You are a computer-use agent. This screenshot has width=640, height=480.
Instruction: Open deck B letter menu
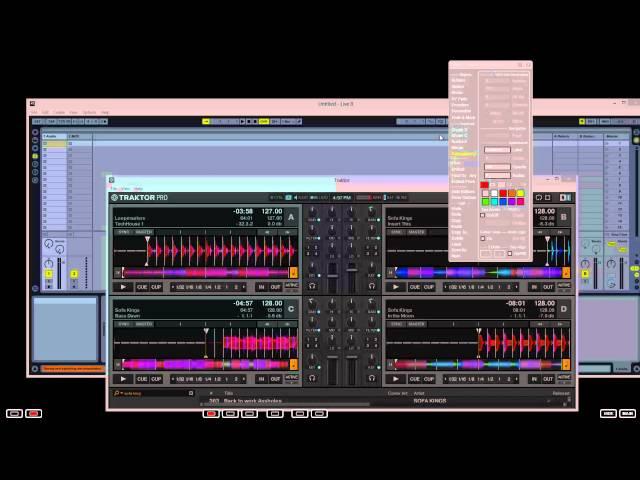point(564,217)
